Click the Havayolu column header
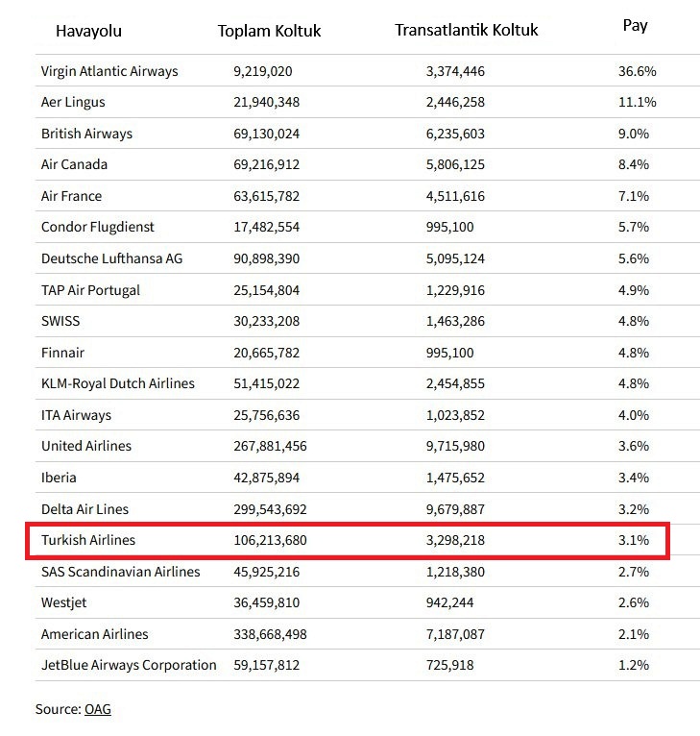 pos(88,31)
